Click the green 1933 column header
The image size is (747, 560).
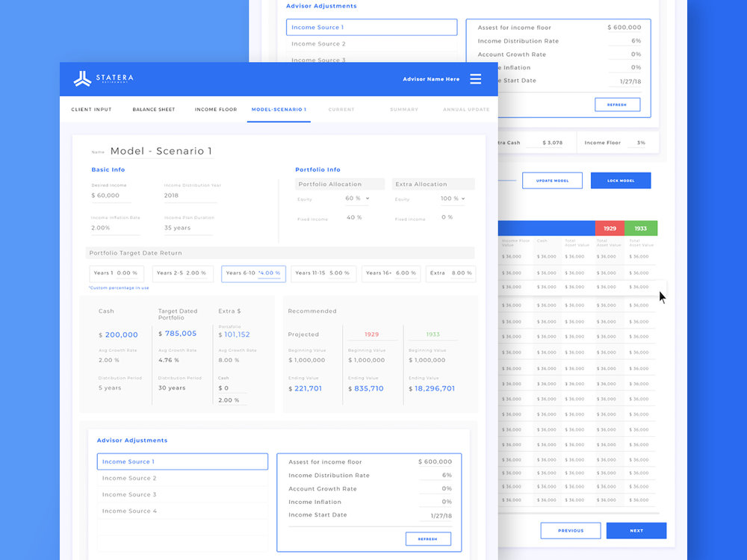(x=640, y=228)
